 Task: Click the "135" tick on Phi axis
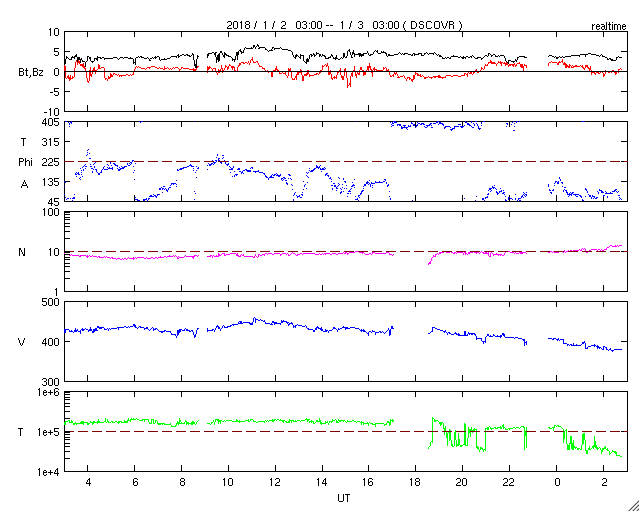pyautogui.click(x=51, y=182)
